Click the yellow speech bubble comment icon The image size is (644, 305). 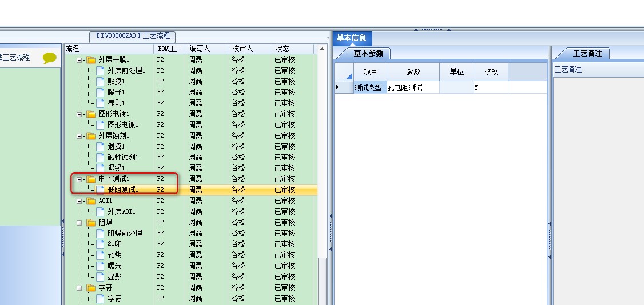pyautogui.click(x=50, y=58)
